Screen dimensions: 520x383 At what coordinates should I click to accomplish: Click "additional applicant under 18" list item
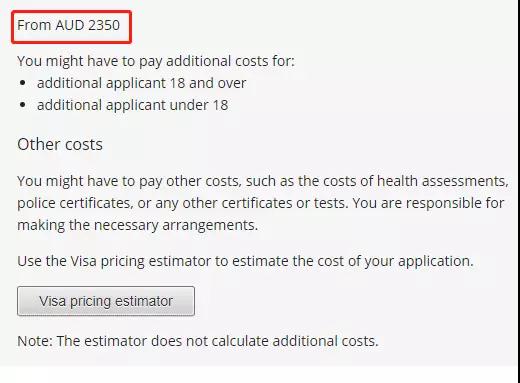(x=133, y=105)
